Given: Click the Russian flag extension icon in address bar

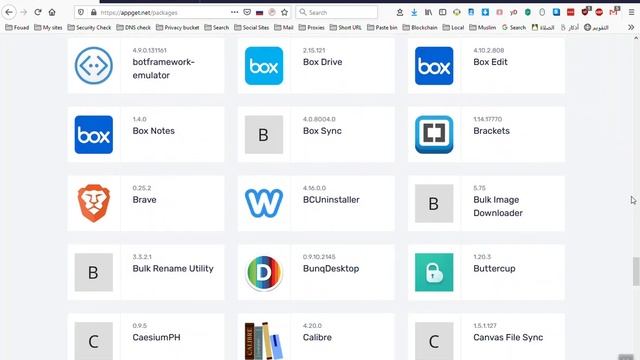Looking at the screenshot, I should (x=260, y=13).
